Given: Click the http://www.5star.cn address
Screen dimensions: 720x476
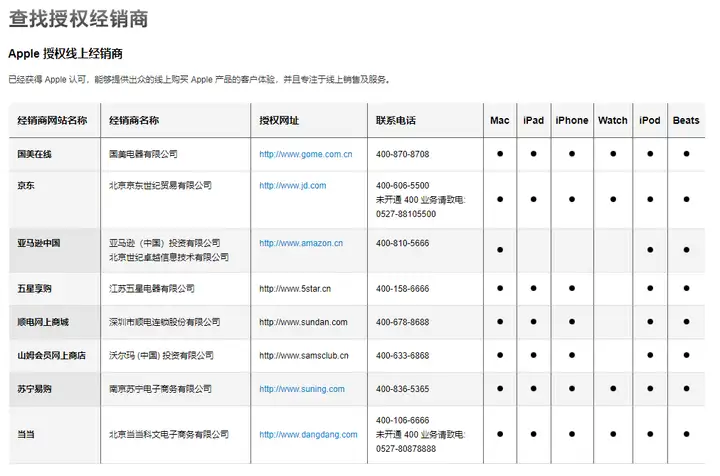Looking at the screenshot, I should 295,289.
